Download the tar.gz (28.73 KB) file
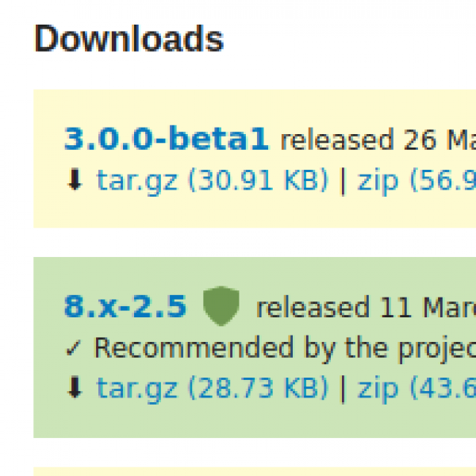Screen dimensions: 476x476 [212, 388]
